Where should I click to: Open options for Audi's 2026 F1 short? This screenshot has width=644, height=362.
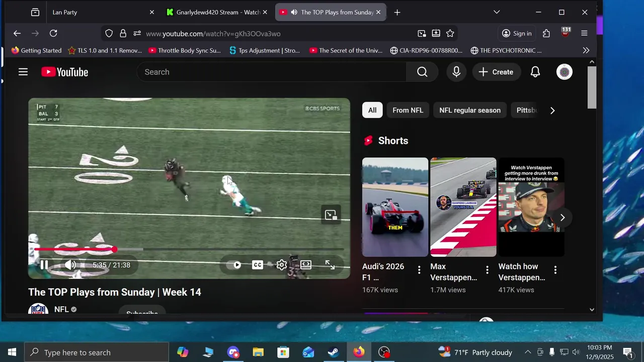[x=419, y=270]
